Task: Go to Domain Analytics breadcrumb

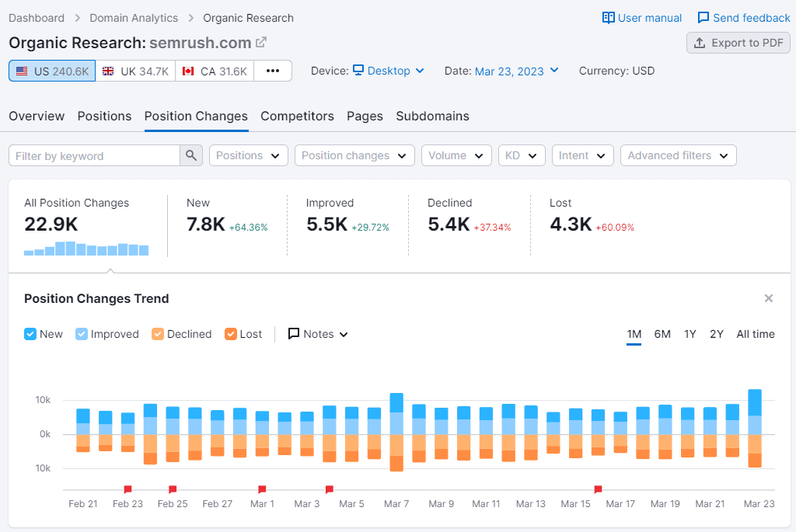Action: [x=134, y=18]
